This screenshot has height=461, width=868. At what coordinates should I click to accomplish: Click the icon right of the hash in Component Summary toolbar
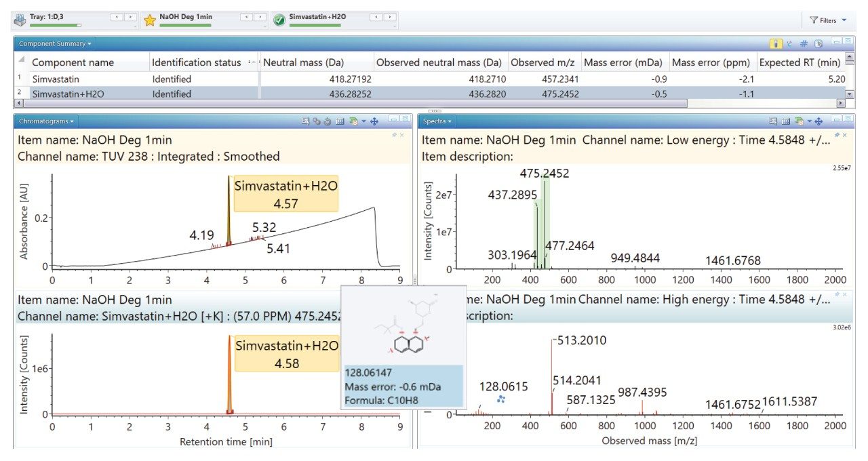point(818,43)
